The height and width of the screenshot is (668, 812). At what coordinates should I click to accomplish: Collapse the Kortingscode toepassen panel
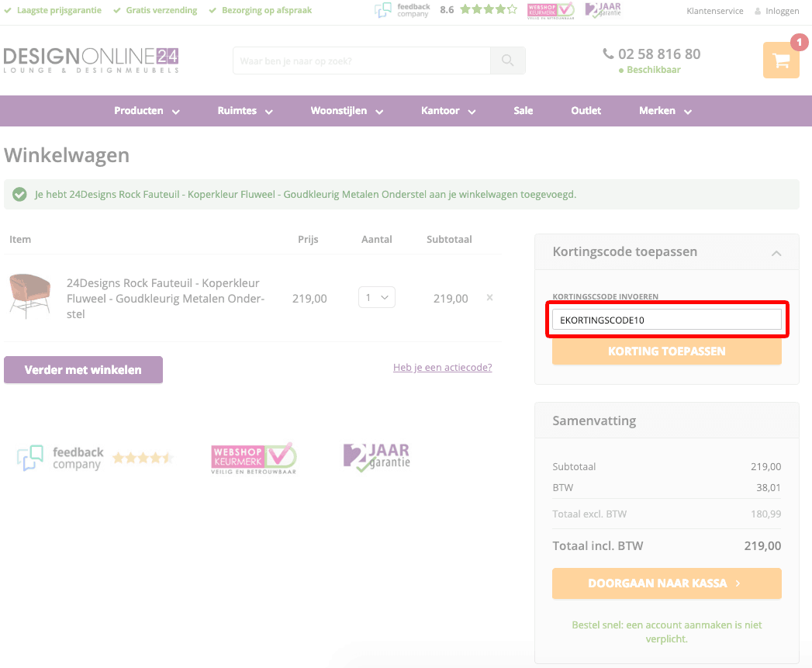tap(776, 253)
